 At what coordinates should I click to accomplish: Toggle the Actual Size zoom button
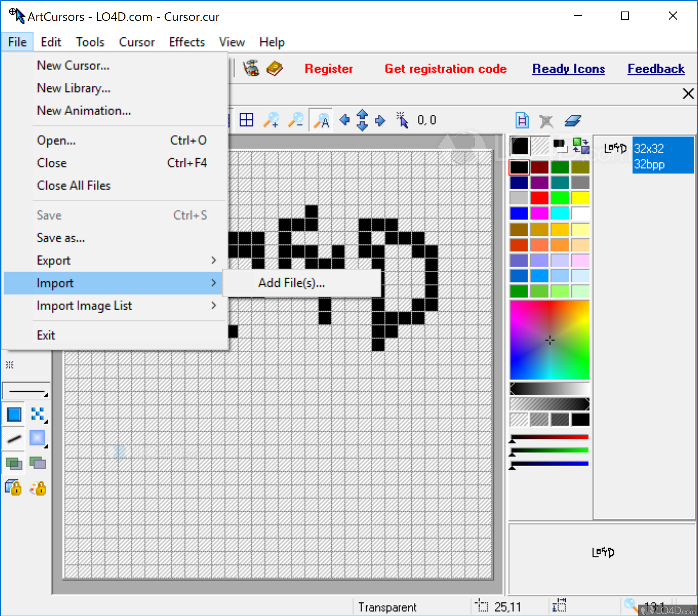click(321, 119)
